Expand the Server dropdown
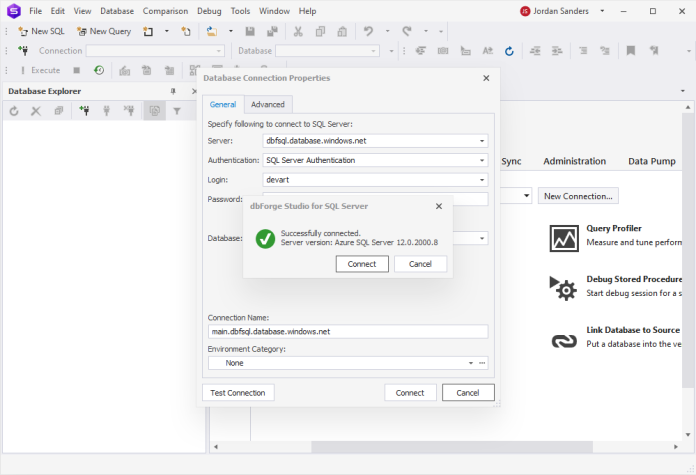This screenshot has width=696, height=475. click(482, 141)
